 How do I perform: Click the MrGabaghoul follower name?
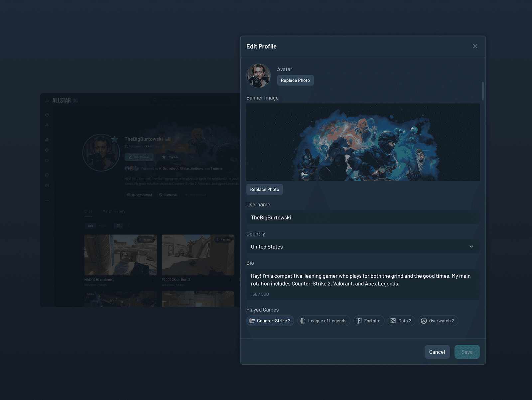click(169, 169)
